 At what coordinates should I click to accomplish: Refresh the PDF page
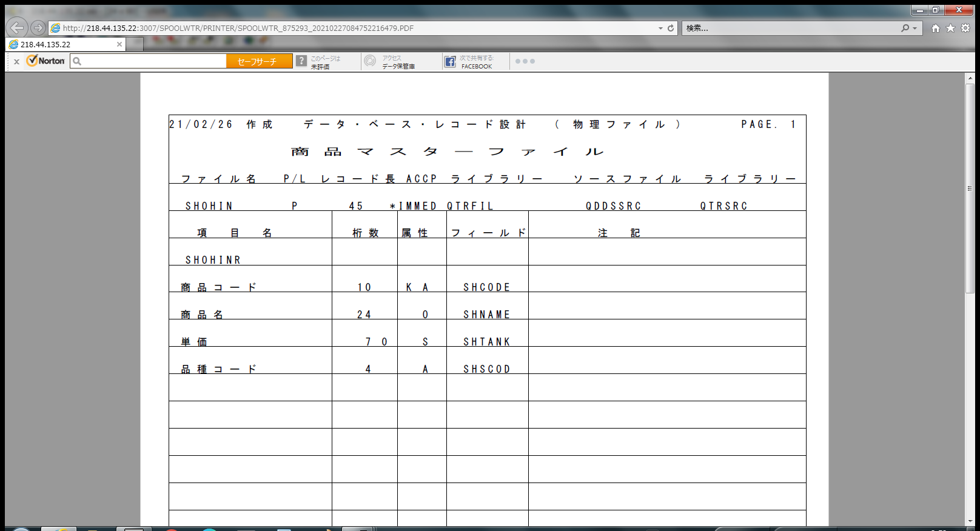(x=671, y=28)
